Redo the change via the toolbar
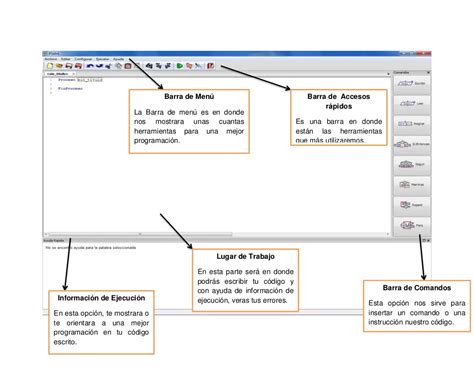The width and height of the screenshot is (474, 366). tap(99, 66)
